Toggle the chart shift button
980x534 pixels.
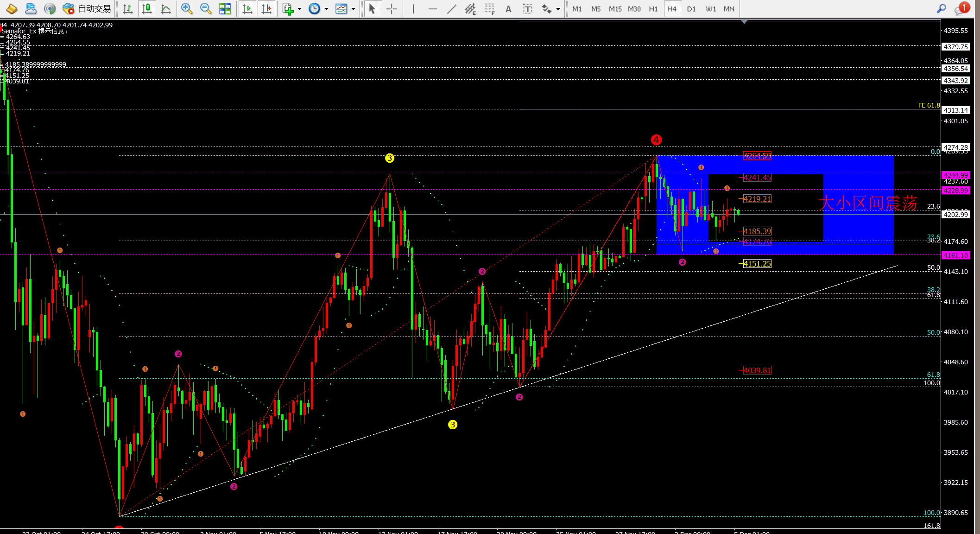[266, 9]
